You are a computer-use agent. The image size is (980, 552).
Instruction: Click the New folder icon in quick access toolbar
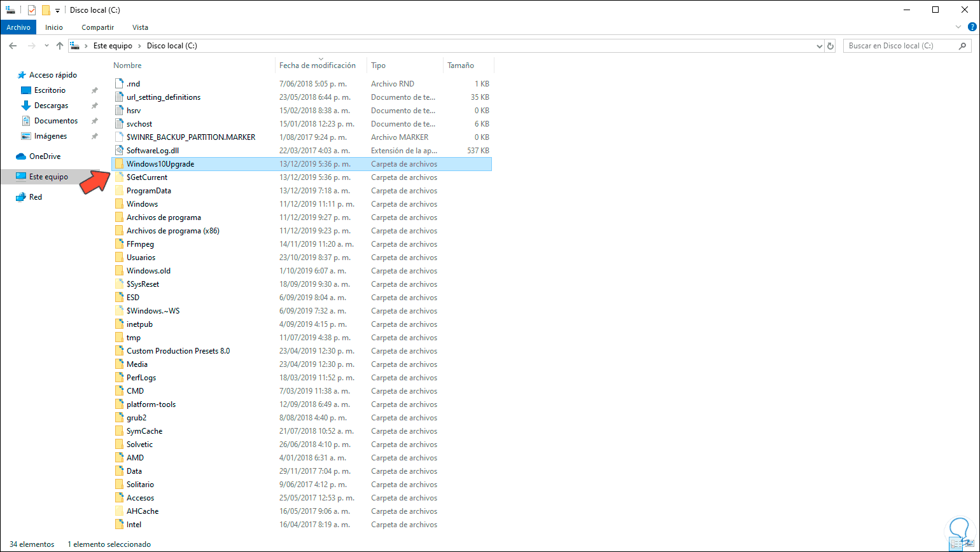pyautogui.click(x=46, y=10)
